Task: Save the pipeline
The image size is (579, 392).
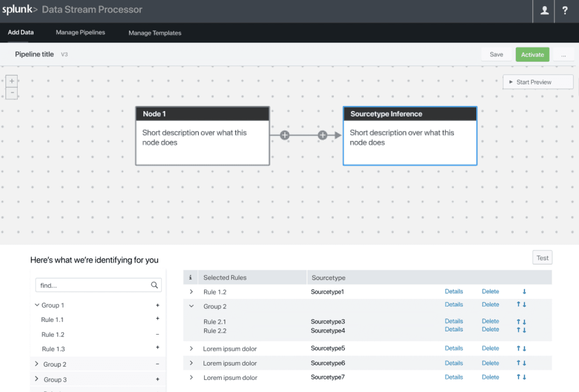Action: [496, 55]
